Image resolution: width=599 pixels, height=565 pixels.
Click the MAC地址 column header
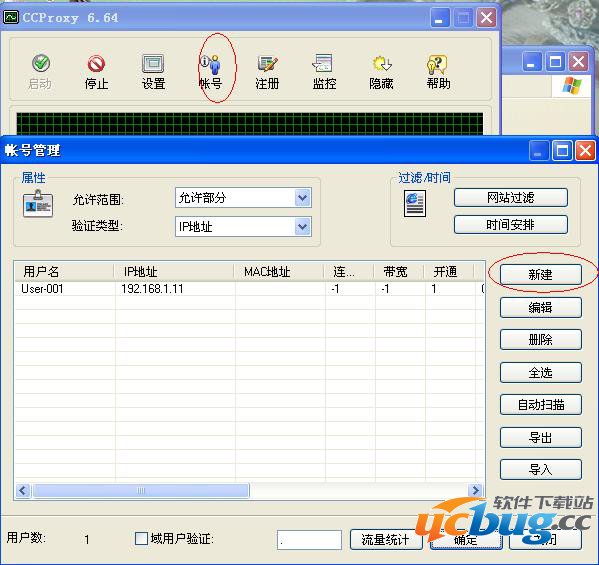pyautogui.click(x=279, y=272)
